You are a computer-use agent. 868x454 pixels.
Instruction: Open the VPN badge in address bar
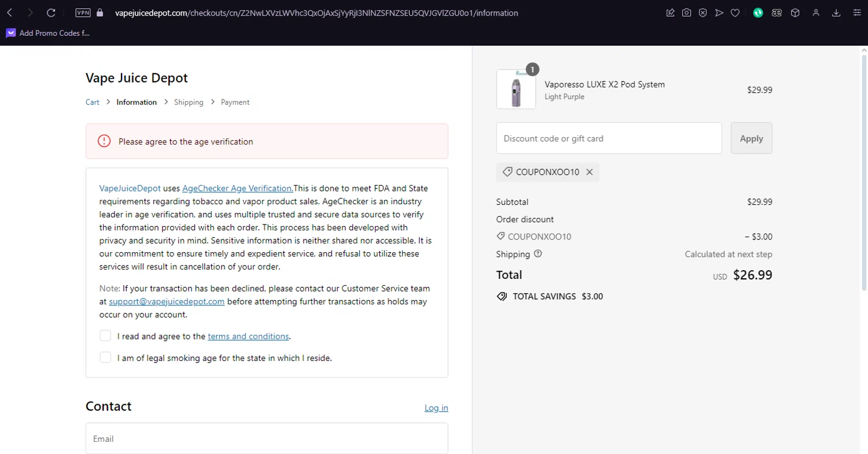tap(83, 13)
